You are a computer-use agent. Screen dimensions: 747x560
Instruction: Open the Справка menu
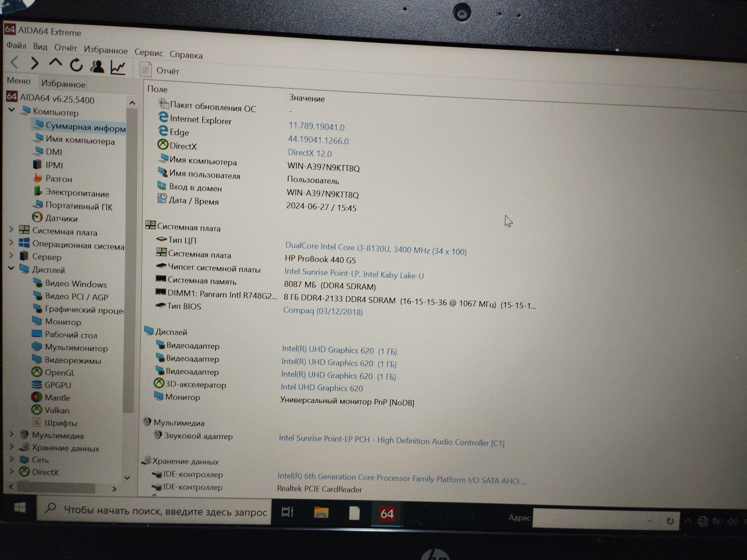click(x=186, y=55)
